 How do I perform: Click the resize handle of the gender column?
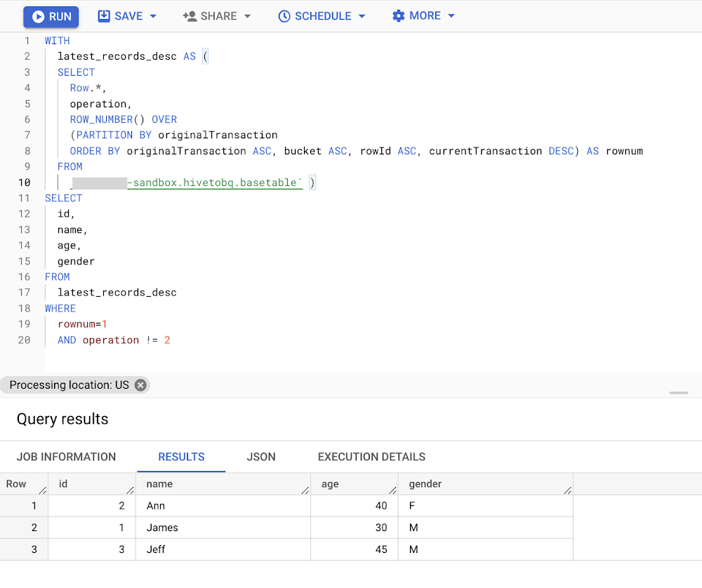coord(568,490)
